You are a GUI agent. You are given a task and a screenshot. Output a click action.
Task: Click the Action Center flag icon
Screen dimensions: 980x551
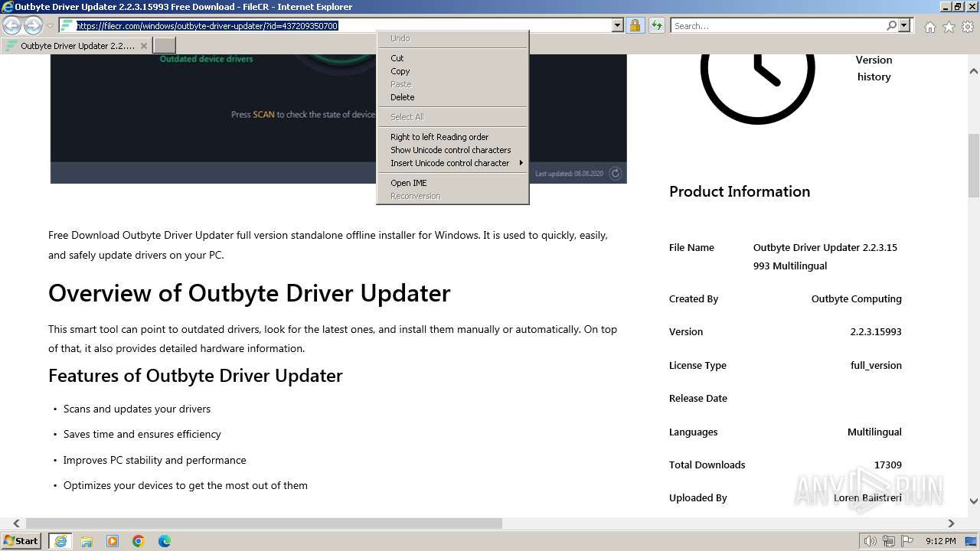point(907,541)
